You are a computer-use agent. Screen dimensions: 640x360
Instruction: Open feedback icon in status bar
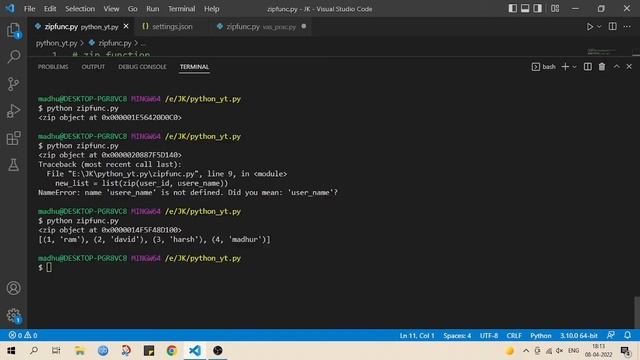tap(611, 335)
